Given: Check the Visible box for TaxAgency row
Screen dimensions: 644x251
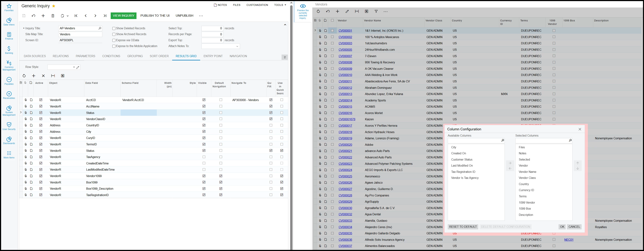Looking at the screenshot, I should point(204,157).
